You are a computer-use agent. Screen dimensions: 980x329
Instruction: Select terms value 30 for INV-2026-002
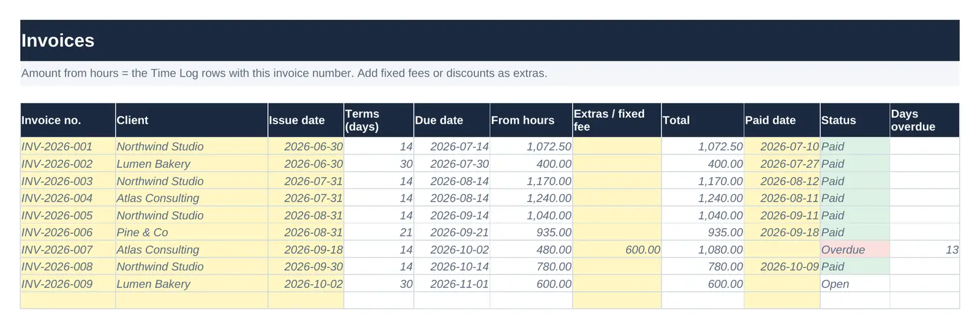coord(379,164)
